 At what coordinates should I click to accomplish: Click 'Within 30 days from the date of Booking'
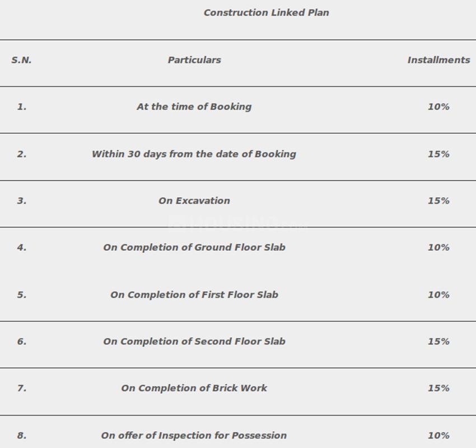(194, 154)
